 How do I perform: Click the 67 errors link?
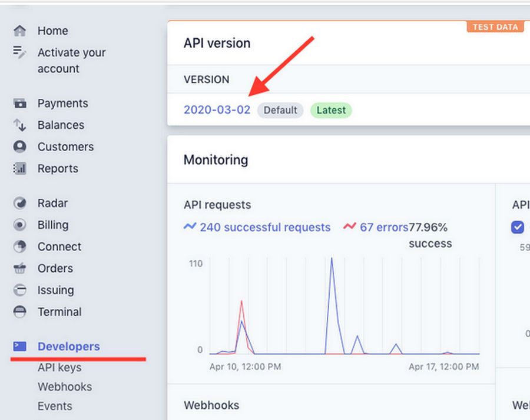coord(383,227)
